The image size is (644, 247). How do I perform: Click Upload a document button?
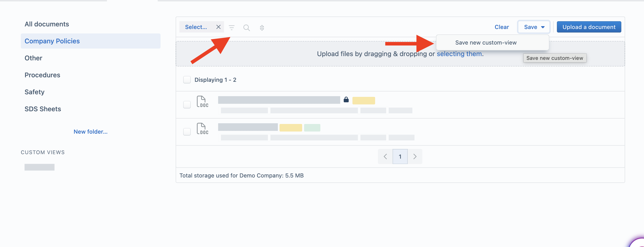click(x=589, y=27)
